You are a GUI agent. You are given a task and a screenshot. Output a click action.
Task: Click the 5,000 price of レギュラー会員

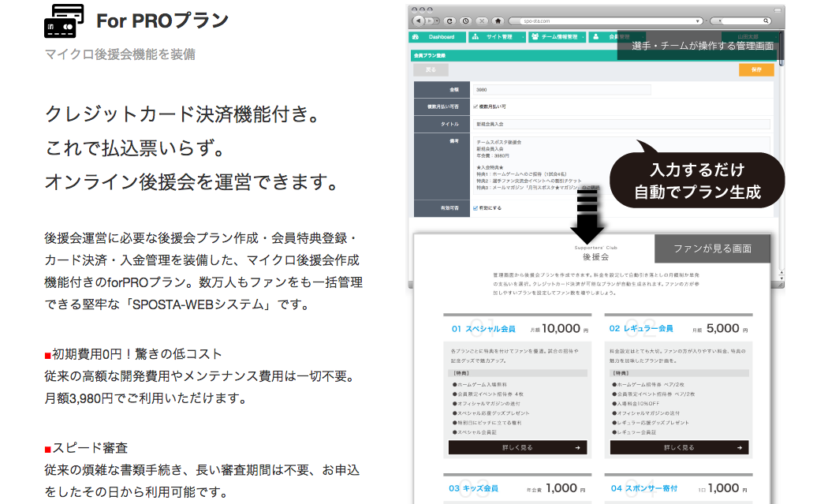(722, 329)
